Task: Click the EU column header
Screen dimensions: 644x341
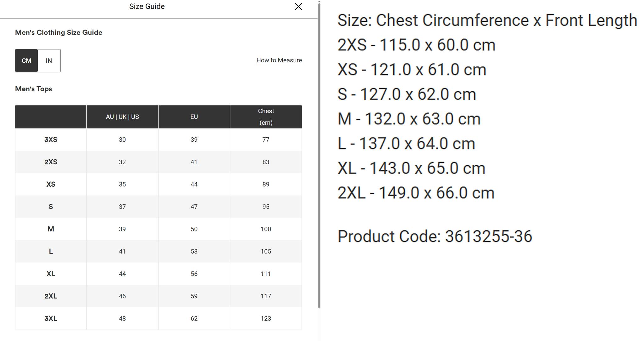Action: coord(194,117)
